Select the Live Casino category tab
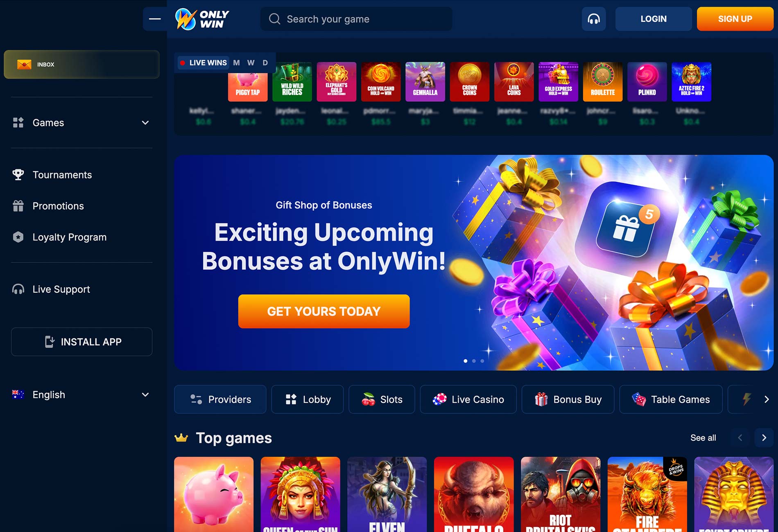778x532 pixels. 468,399
